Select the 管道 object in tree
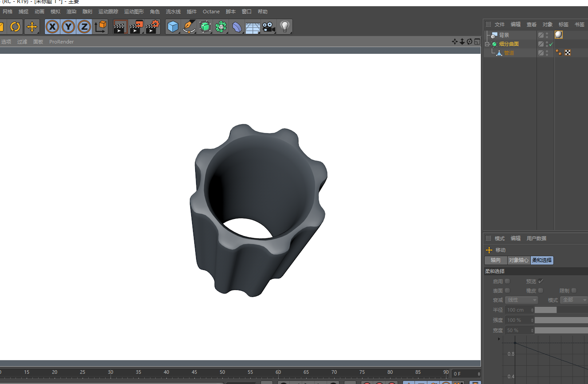 509,53
